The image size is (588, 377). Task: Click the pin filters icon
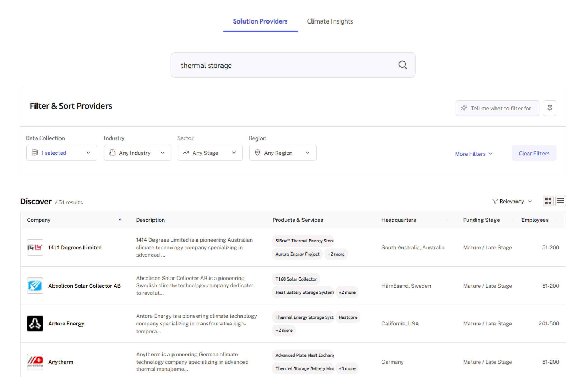pos(549,108)
